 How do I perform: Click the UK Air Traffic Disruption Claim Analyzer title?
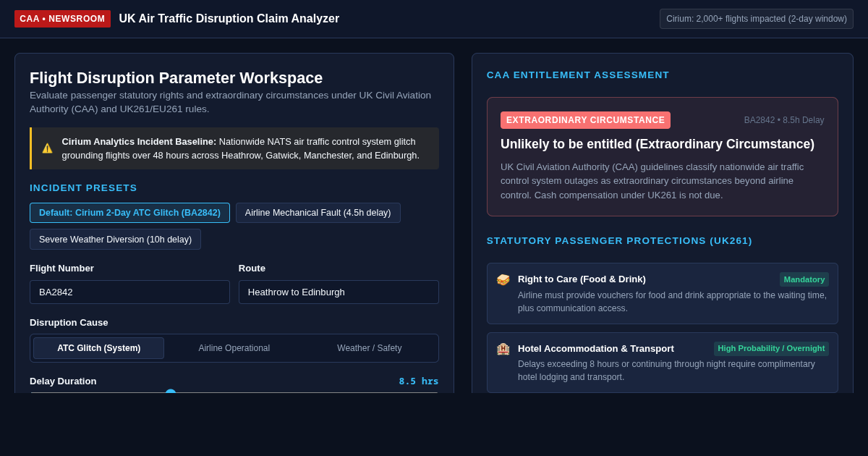[x=229, y=19]
